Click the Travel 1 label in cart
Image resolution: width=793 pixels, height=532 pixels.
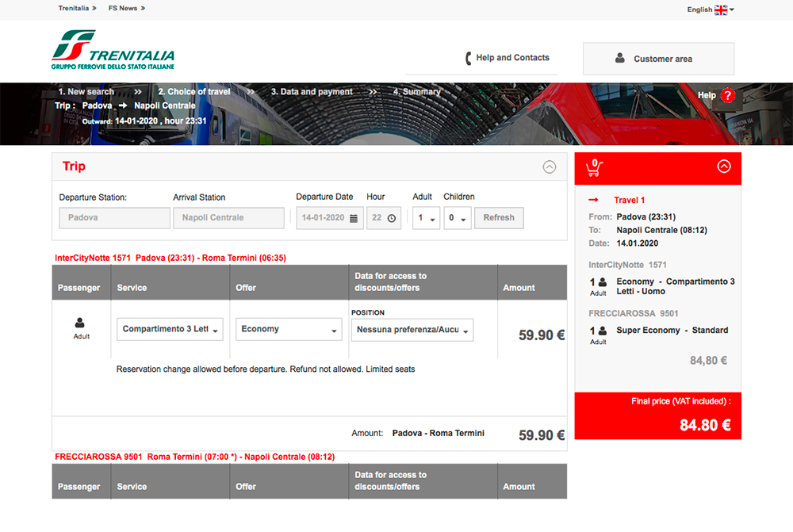[x=629, y=201]
